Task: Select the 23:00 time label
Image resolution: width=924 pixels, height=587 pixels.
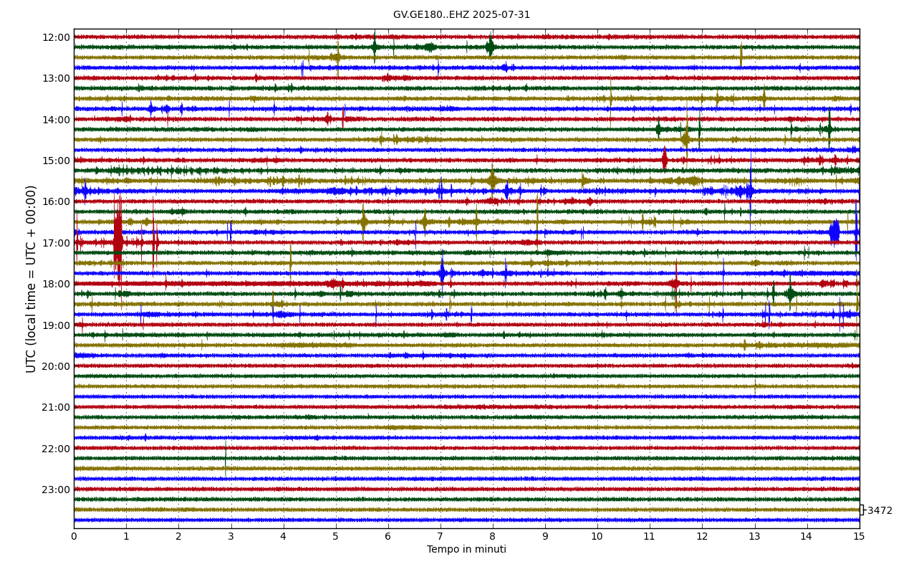Action: tap(56, 490)
